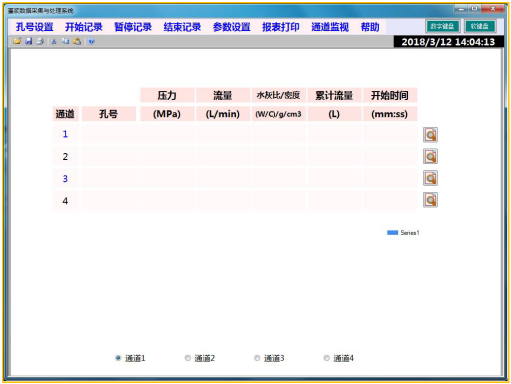Open the 孔号设置 menu
Viewport: 511px width, 384px height.
35,27
